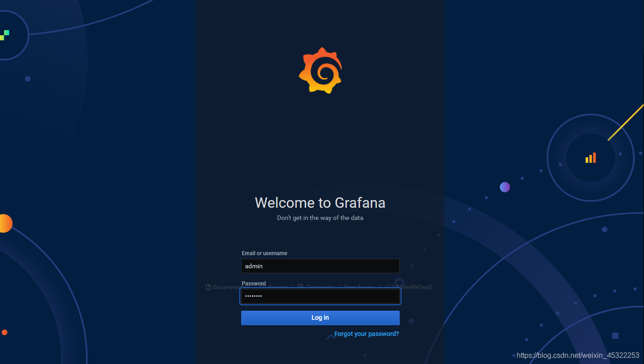This screenshot has width=644, height=364.
Task: Open the 'Forgot your password?' link
Action: coord(367,334)
